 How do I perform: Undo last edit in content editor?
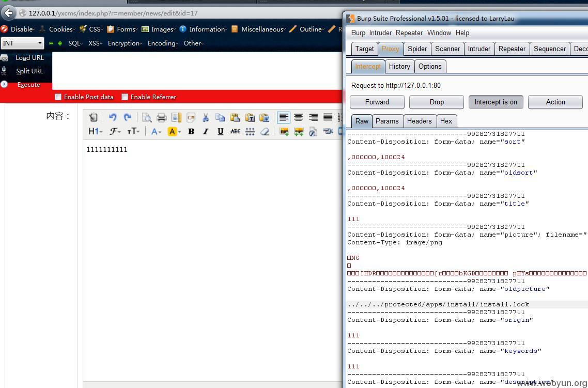pyautogui.click(x=113, y=117)
